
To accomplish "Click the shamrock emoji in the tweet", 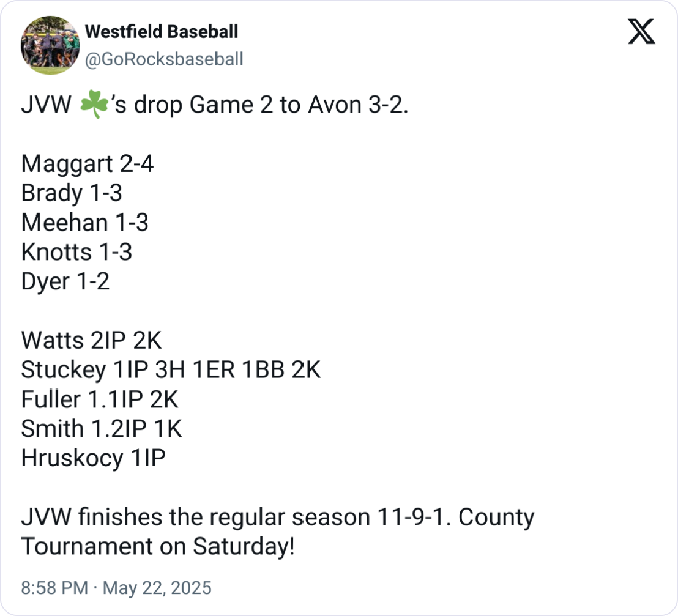I will 94,105.
